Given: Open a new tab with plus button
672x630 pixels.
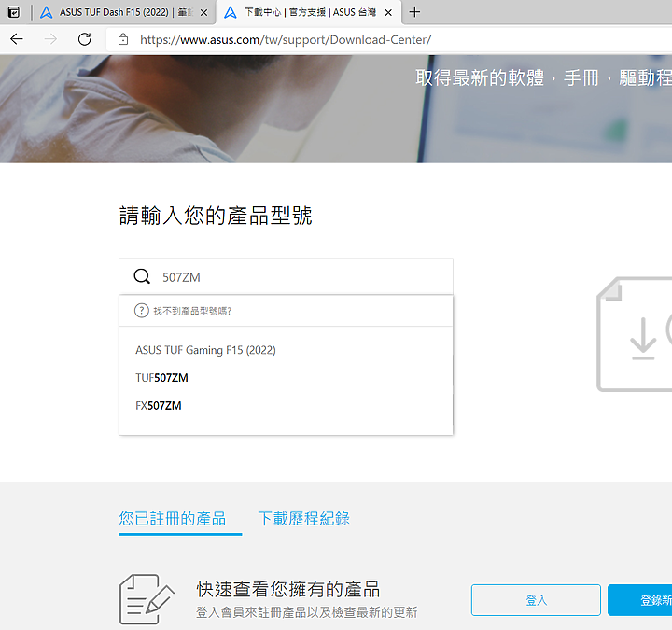Looking at the screenshot, I should 414,12.
